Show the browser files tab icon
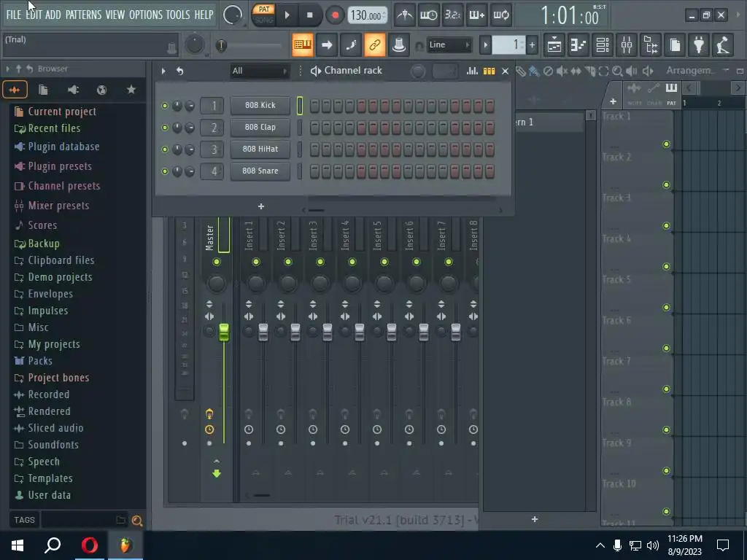Screen dimensions: 747x560 43,90
